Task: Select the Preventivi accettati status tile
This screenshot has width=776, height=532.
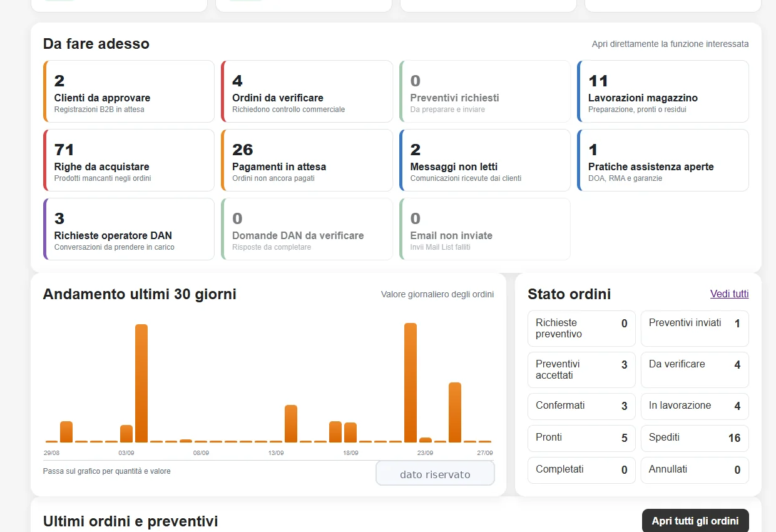Action: (581, 370)
